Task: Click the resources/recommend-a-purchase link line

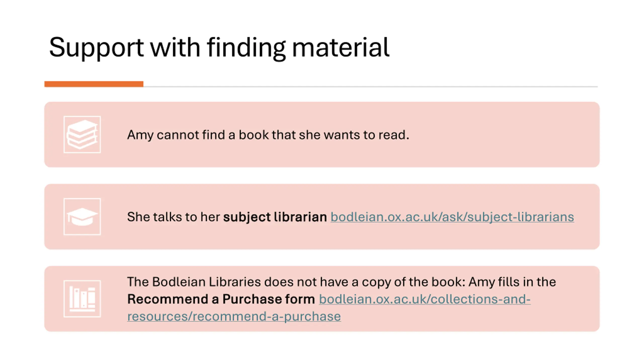Action: coord(234,316)
